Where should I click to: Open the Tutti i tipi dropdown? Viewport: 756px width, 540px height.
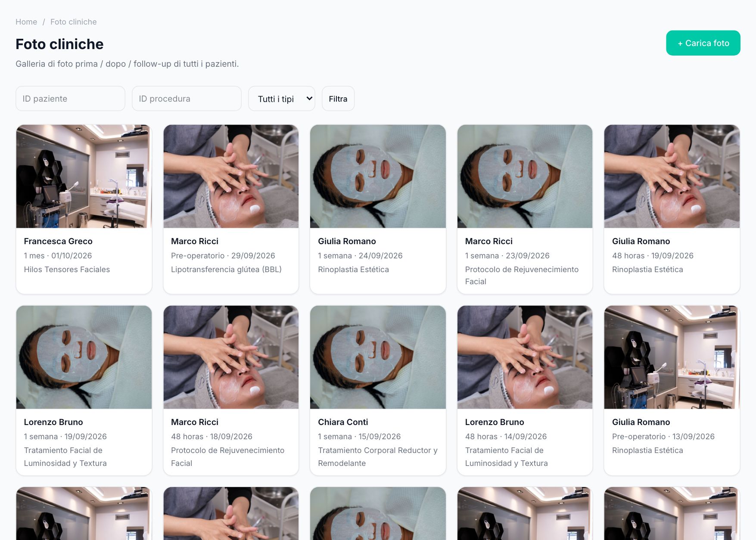(x=282, y=99)
